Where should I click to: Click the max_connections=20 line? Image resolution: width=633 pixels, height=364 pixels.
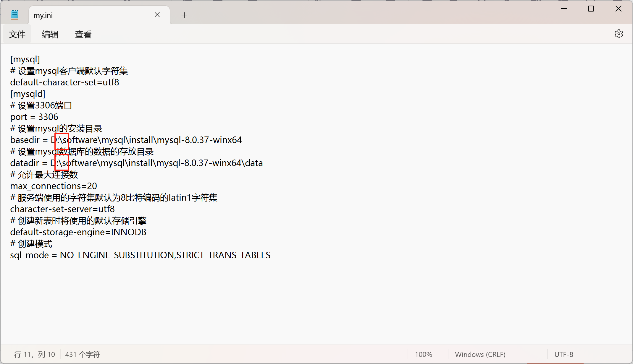(53, 186)
